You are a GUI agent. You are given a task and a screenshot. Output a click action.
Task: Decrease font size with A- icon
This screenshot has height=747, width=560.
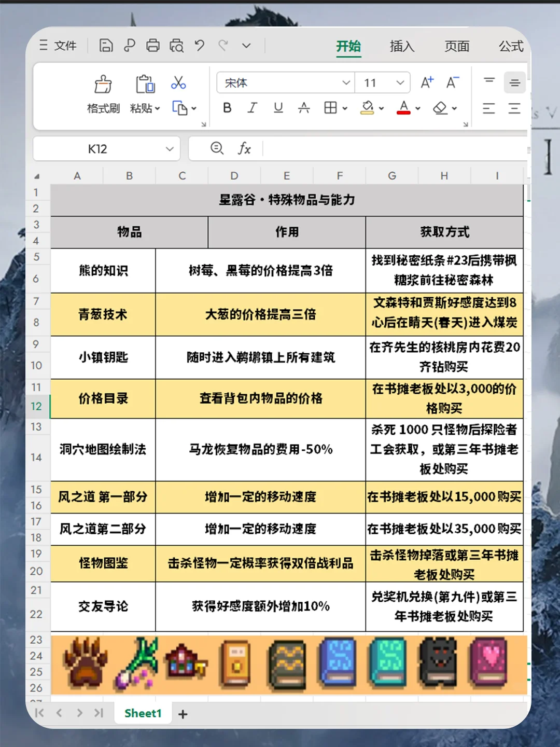453,82
